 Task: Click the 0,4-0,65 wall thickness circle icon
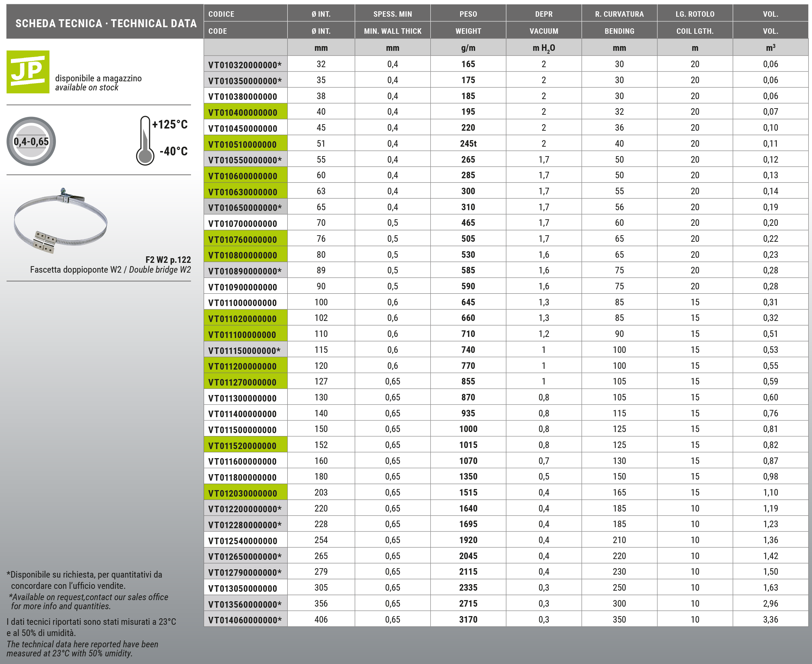coord(31,142)
